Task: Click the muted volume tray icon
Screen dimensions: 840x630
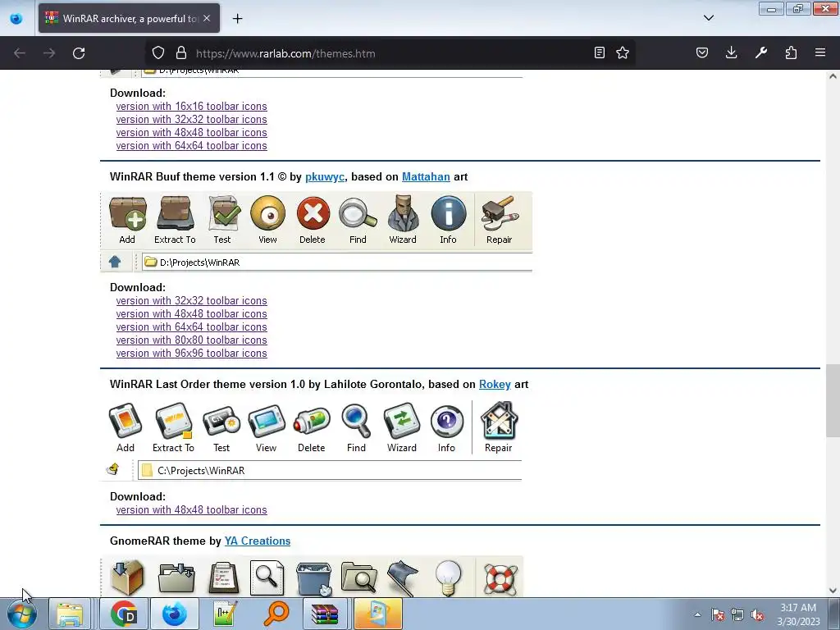Action: [x=757, y=615]
